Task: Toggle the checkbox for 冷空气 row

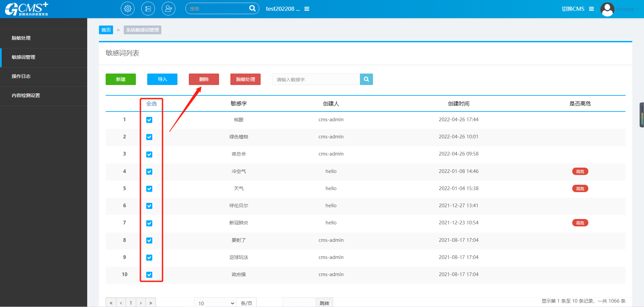Action: pos(149,172)
